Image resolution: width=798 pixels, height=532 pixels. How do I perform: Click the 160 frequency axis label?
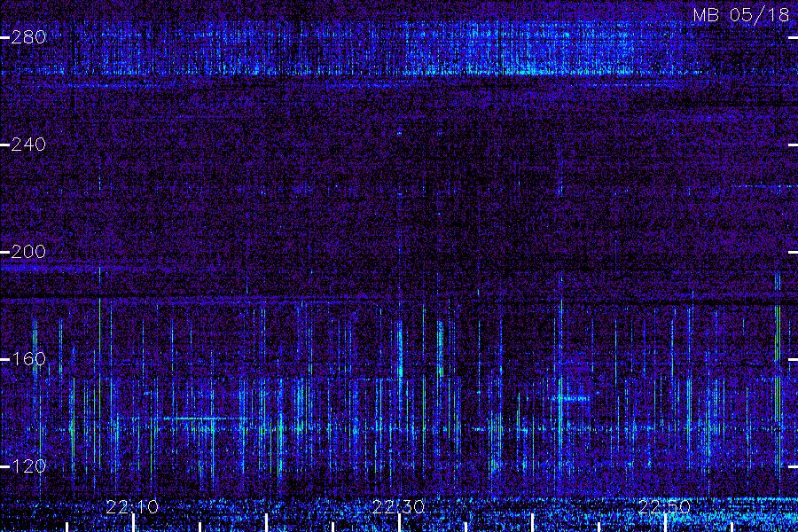(x=28, y=359)
